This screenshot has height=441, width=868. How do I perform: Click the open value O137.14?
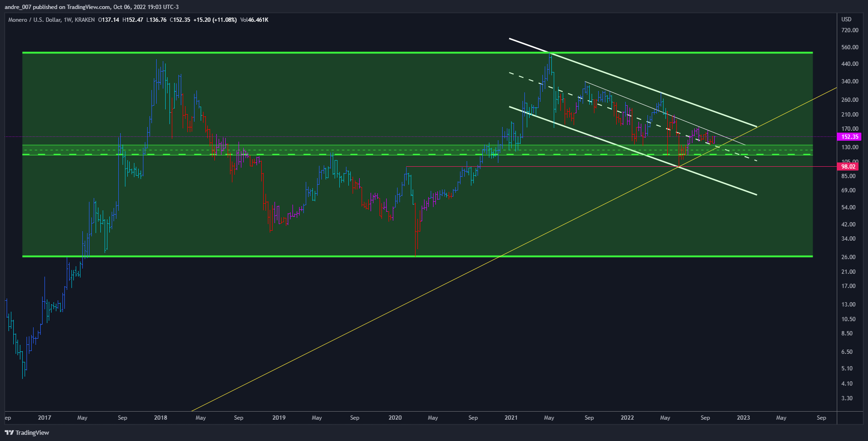(x=108, y=20)
